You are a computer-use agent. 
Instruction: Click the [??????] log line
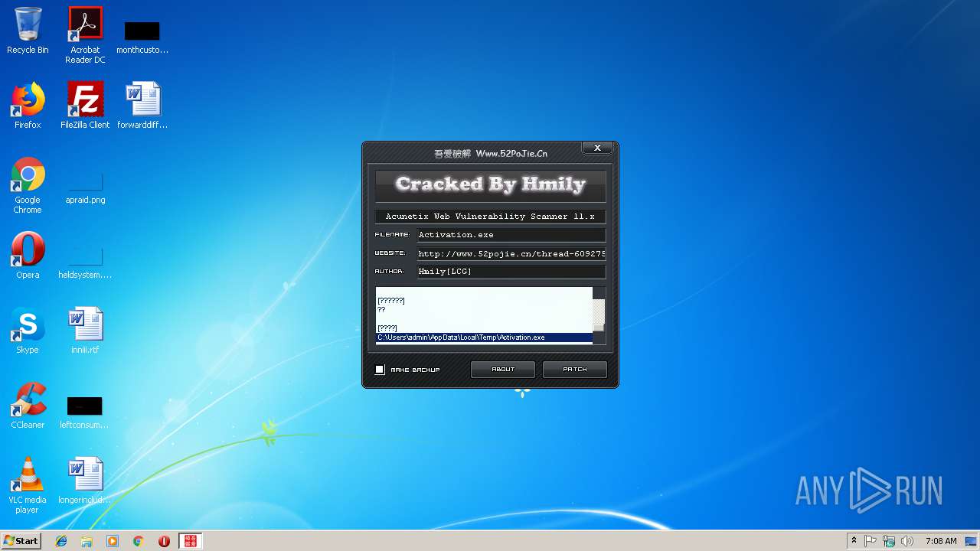click(x=391, y=301)
